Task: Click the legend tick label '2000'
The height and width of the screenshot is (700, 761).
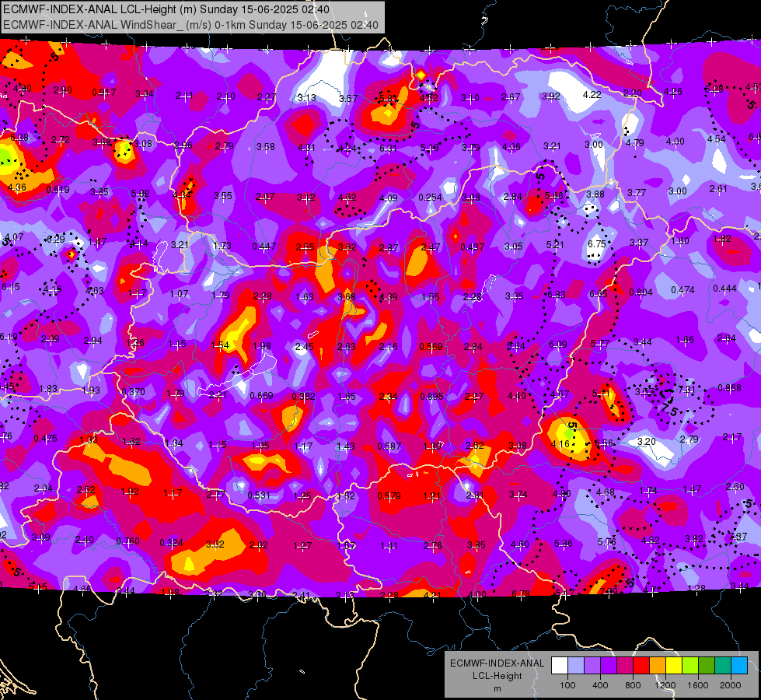Action: tap(731, 685)
